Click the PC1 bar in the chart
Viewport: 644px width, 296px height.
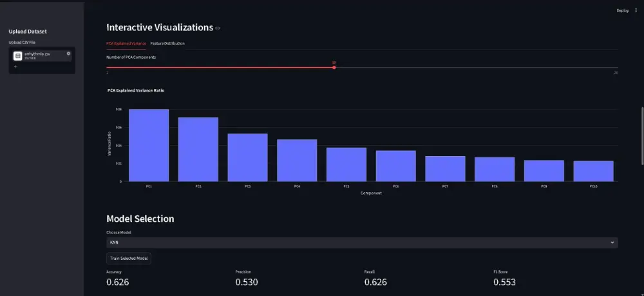coord(149,145)
